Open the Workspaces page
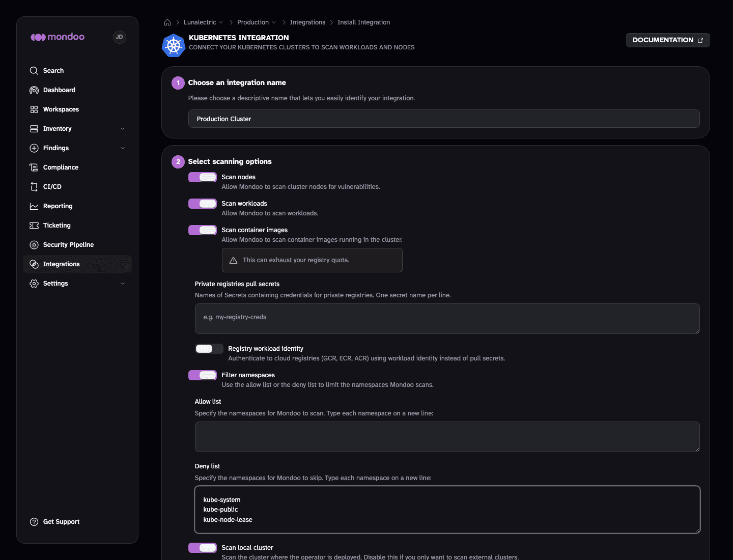This screenshot has height=560, width=733. [x=77, y=109]
